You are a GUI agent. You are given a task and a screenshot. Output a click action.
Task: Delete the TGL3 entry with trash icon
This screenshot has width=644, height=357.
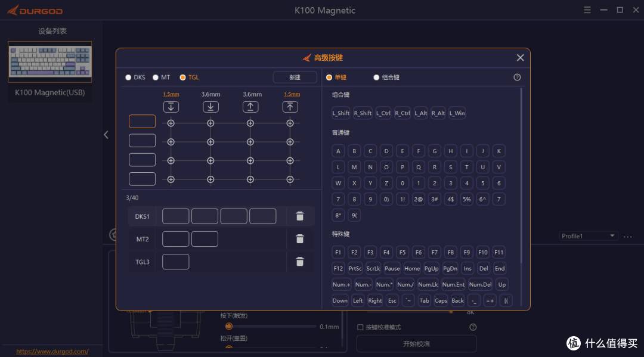pyautogui.click(x=300, y=262)
